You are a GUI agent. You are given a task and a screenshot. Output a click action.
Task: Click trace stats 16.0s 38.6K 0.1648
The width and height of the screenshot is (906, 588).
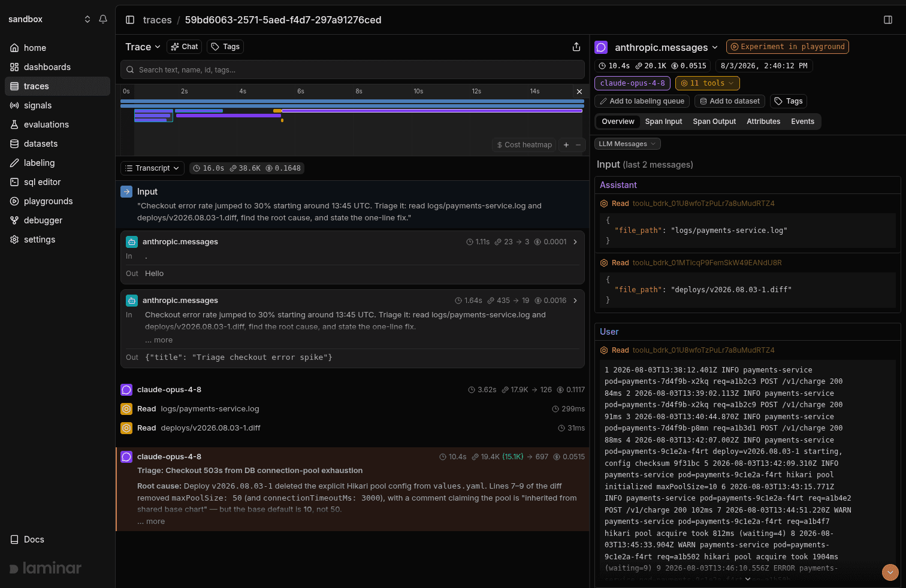pos(247,168)
